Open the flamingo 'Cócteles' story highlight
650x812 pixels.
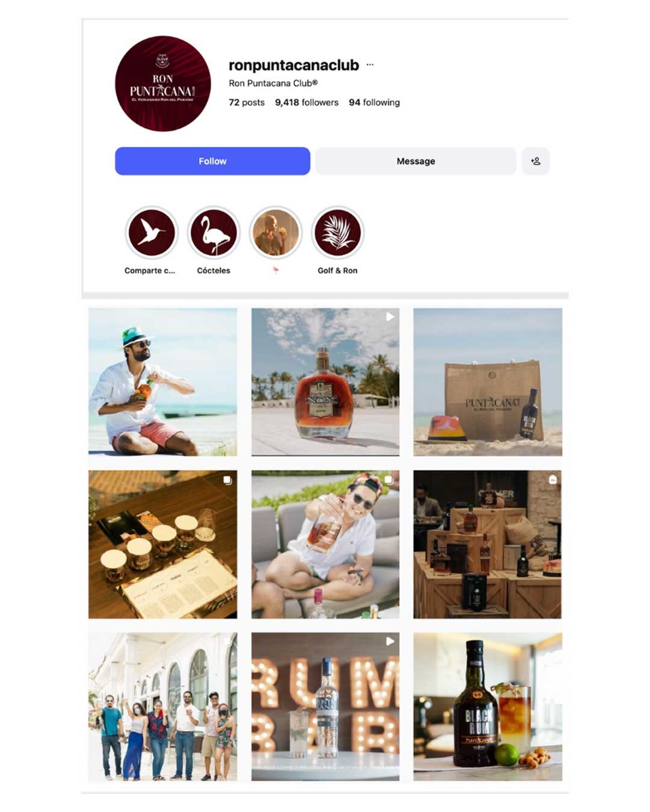point(214,232)
